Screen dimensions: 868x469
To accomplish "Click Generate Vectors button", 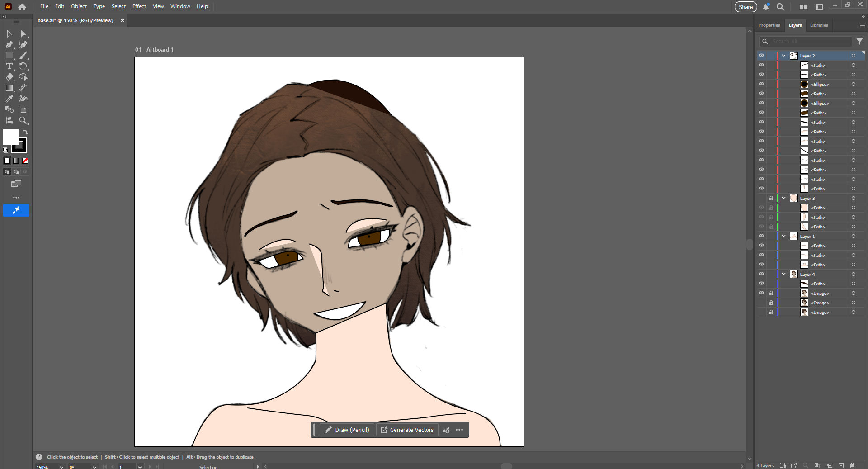I will coord(407,430).
